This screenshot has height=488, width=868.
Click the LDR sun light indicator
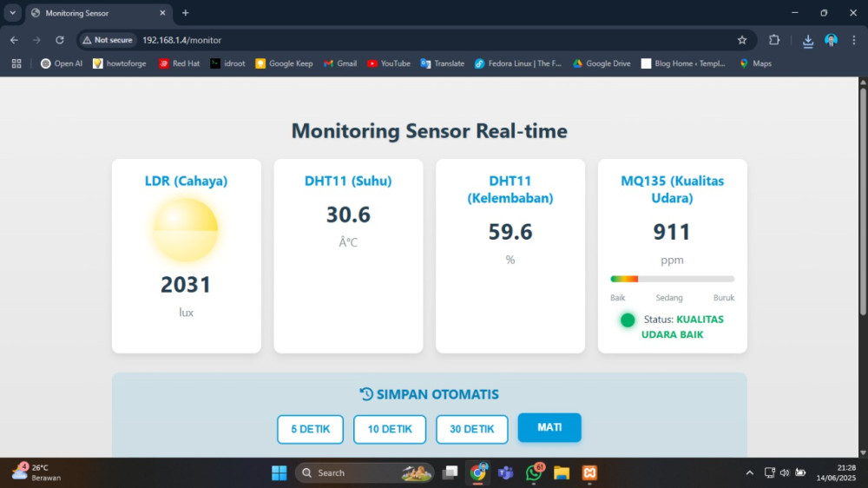click(x=186, y=230)
